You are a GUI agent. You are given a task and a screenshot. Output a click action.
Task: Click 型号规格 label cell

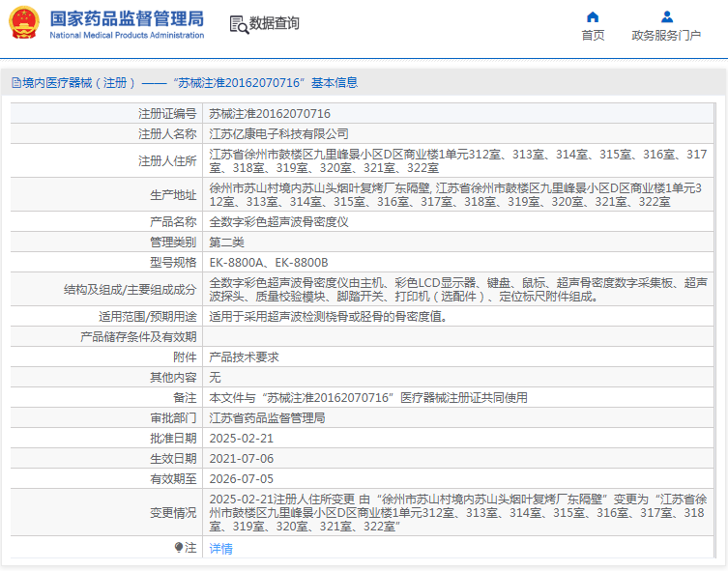tap(106, 262)
